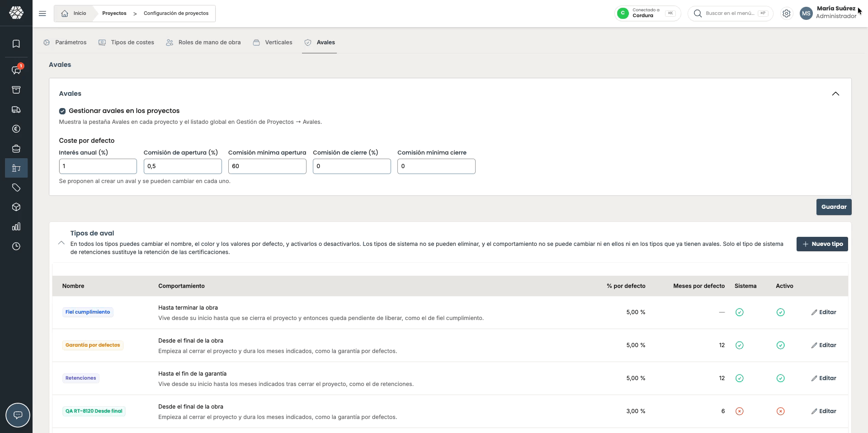Open the delivery truck sidebar icon
Screen dimensions: 868x433
pyautogui.click(x=16, y=109)
